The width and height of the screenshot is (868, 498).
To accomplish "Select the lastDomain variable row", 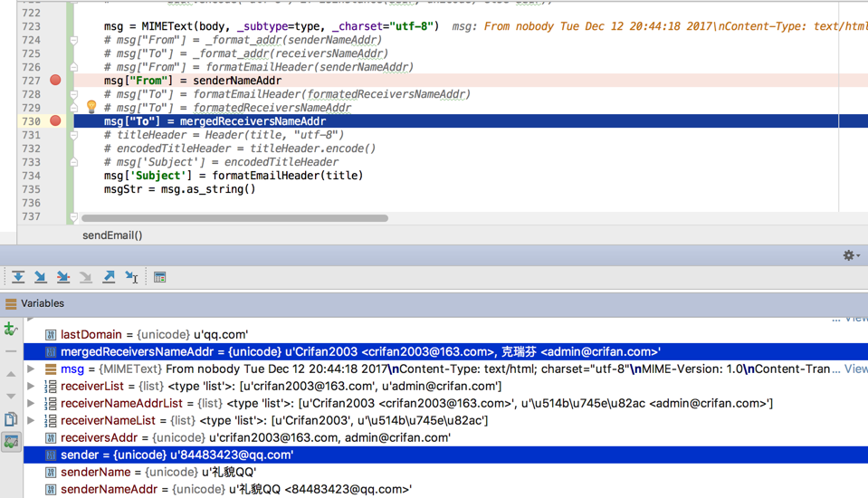I will (445, 335).
